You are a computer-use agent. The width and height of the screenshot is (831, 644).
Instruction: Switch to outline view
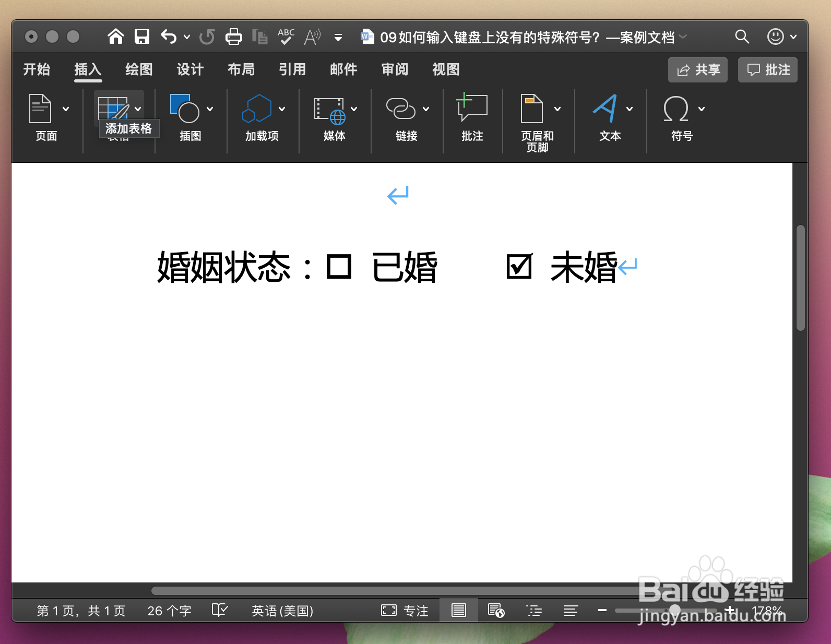click(x=534, y=610)
